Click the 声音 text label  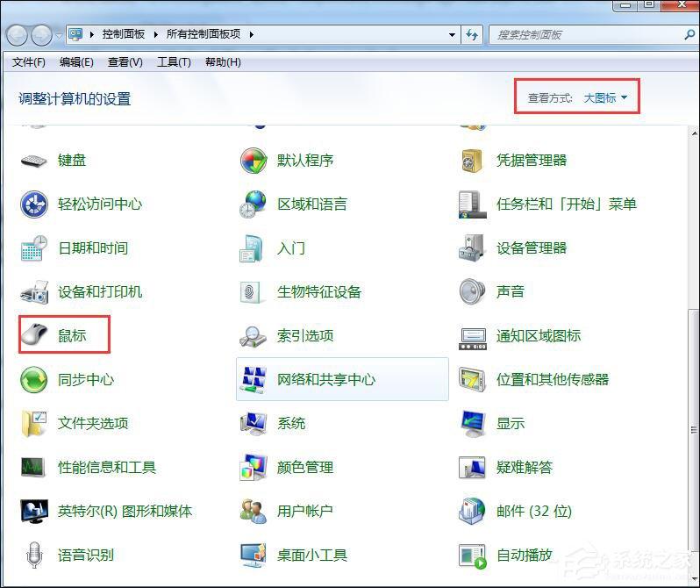pyautogui.click(x=511, y=291)
